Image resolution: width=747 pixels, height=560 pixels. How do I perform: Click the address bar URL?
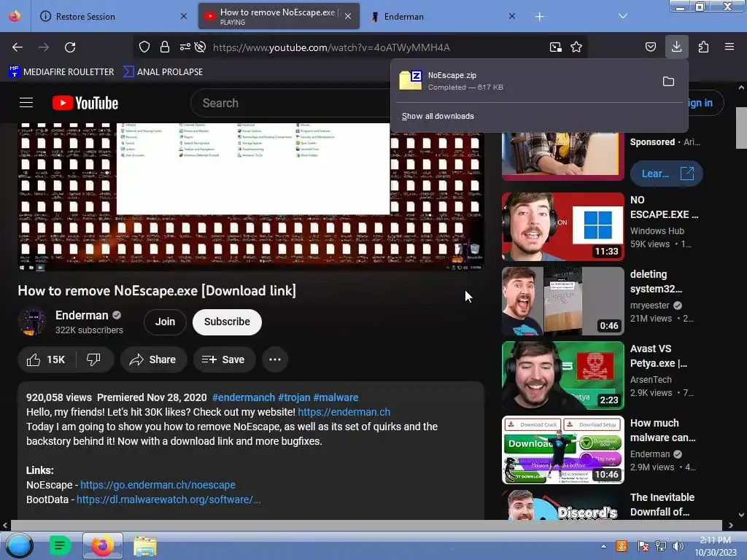click(331, 47)
